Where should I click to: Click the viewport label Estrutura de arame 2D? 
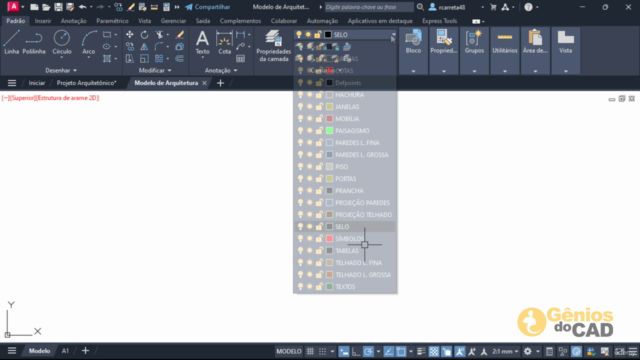(x=68, y=98)
